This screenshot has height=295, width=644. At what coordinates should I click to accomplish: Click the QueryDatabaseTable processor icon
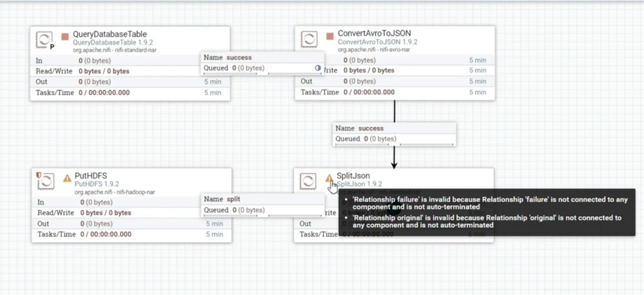pos(44,40)
